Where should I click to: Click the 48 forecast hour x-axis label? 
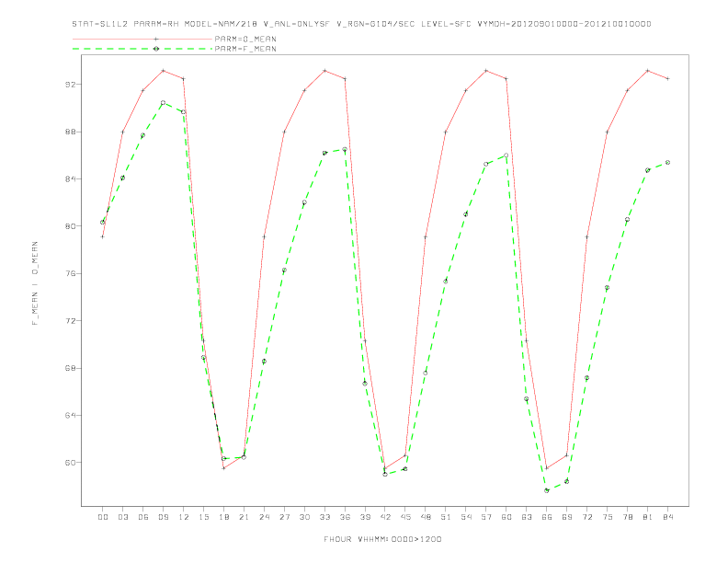click(426, 517)
